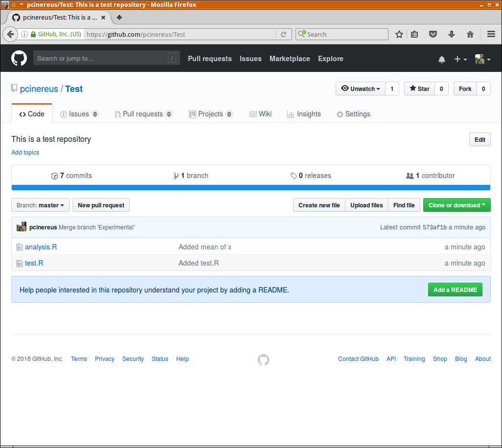View the stargazers count
Image resolution: width=502 pixels, height=448 pixels.
click(441, 89)
